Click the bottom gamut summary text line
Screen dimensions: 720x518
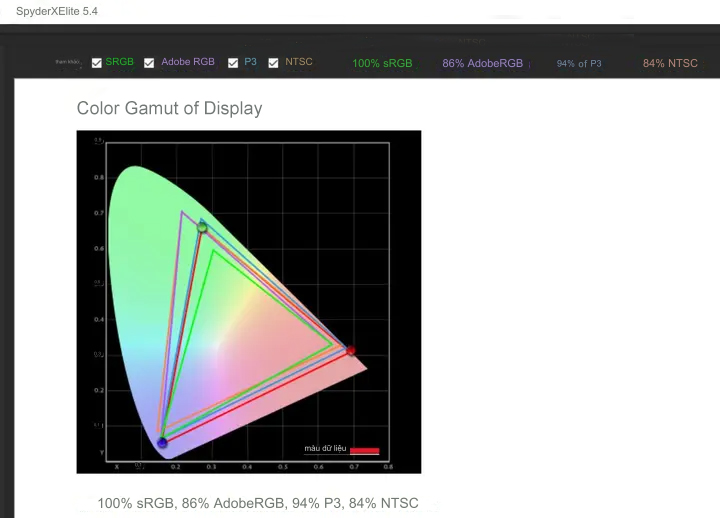[258, 503]
